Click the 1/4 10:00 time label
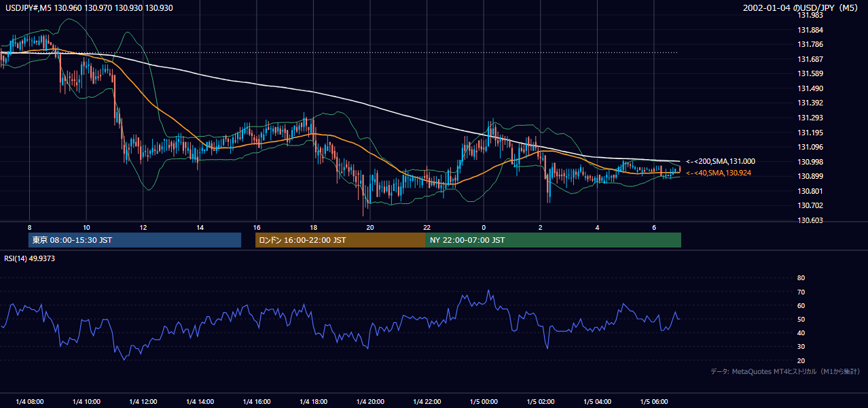868x408 pixels. click(86, 401)
